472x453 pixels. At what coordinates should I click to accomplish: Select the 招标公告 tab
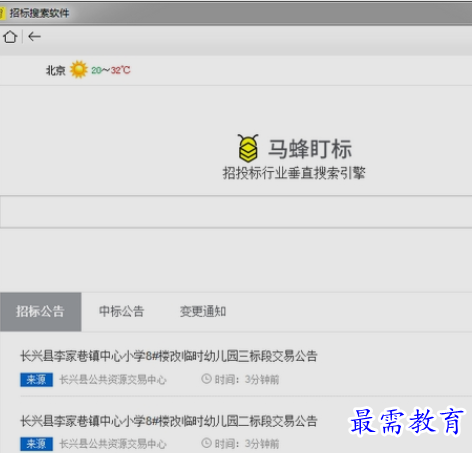40,312
